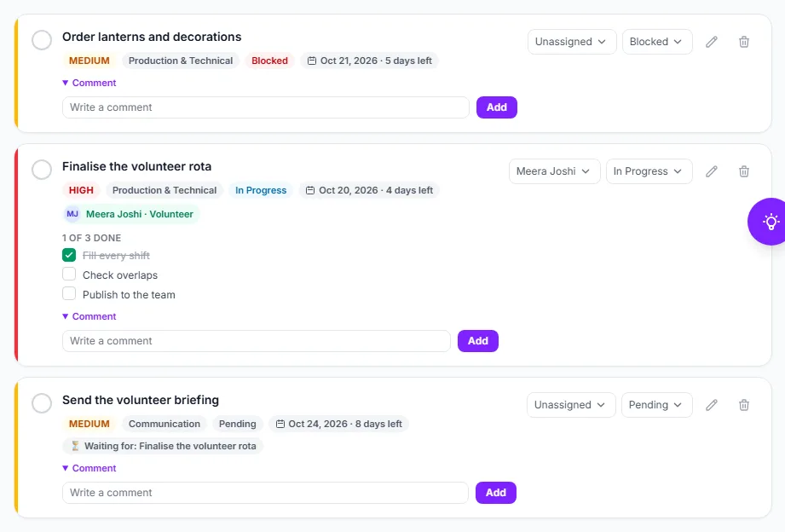Image resolution: width=785 pixels, height=532 pixels.
Task: Click the blue In Progress status tag
Action: tap(261, 190)
